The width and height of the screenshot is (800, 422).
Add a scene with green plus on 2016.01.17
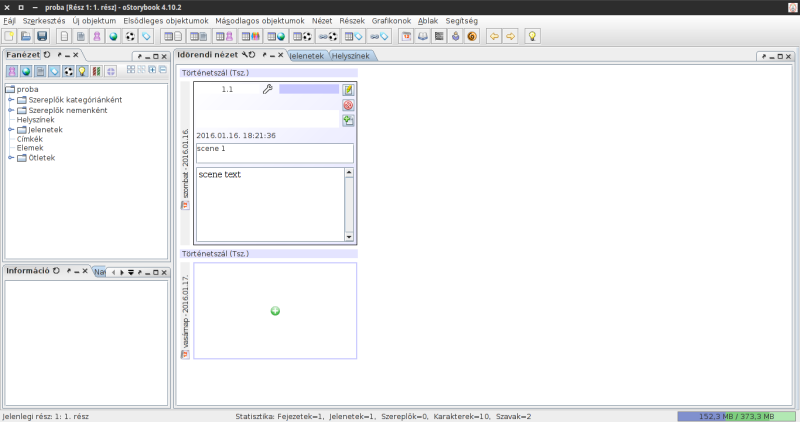pos(275,311)
